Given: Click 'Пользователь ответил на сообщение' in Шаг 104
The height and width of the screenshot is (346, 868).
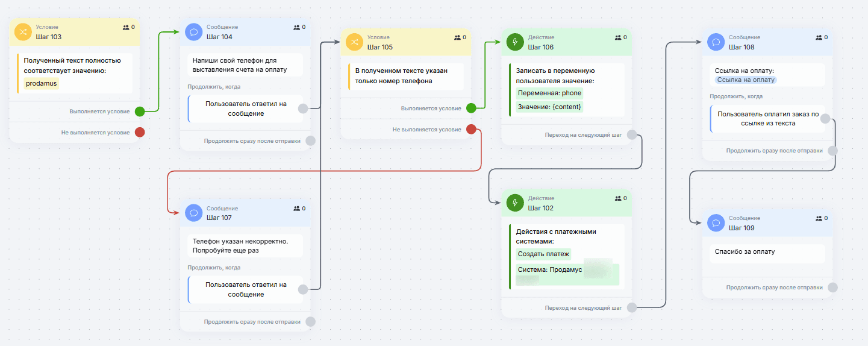Looking at the screenshot, I should [x=246, y=109].
